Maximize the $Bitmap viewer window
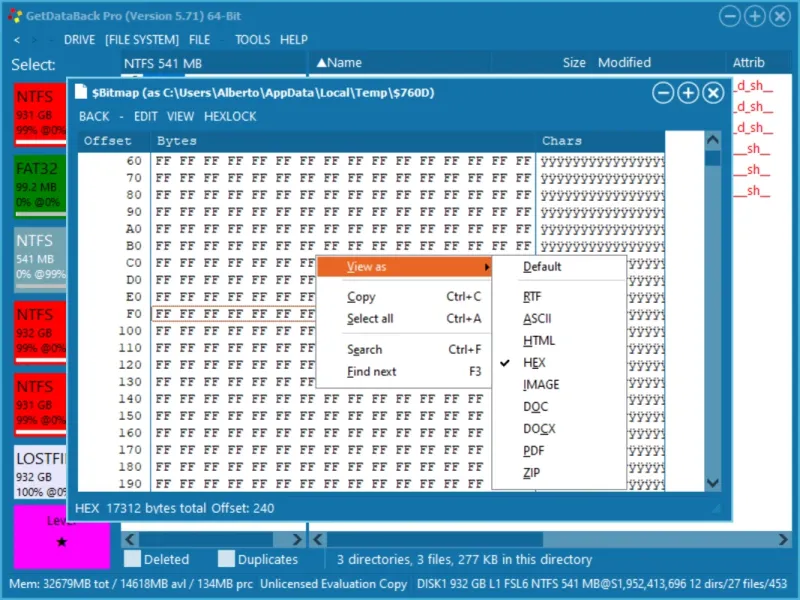 point(688,93)
